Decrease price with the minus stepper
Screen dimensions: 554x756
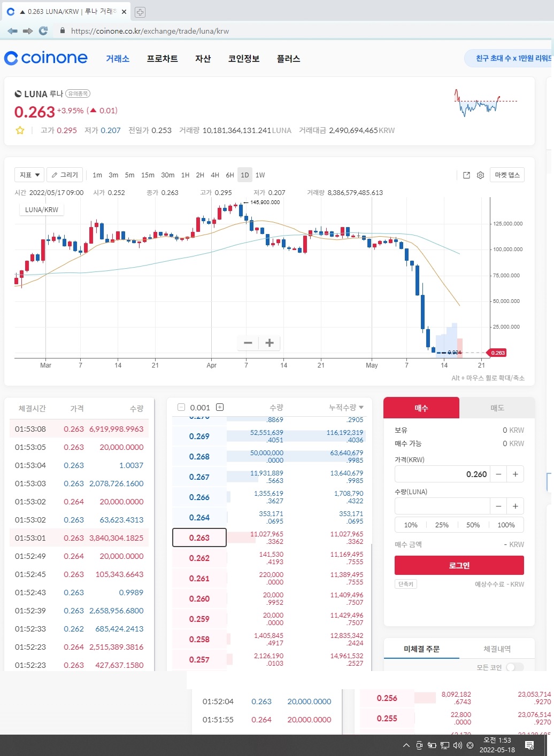point(498,474)
